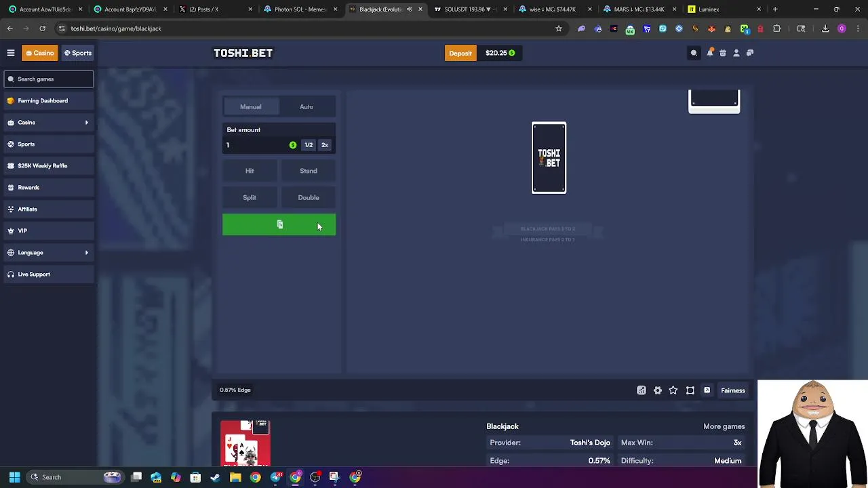
Task: Halve the bet with 1/2 button
Action: click(309, 145)
